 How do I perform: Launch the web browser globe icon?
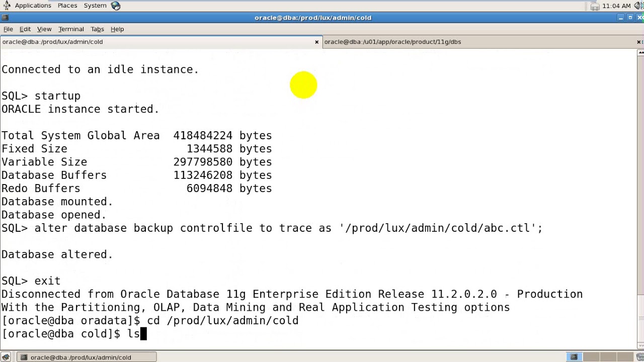(115, 6)
